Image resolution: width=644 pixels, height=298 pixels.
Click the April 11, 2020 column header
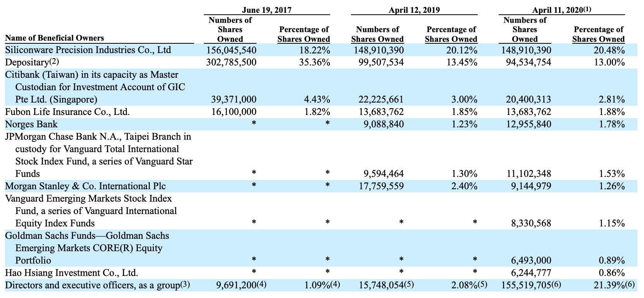(x=562, y=10)
